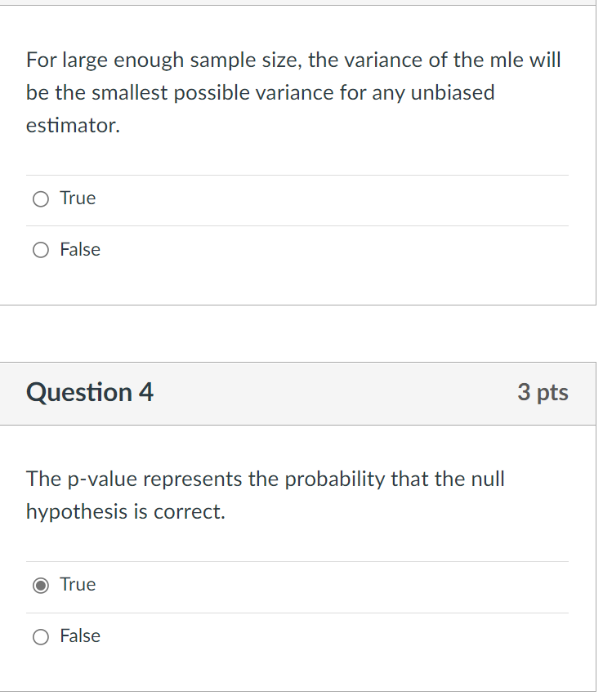The width and height of the screenshot is (603, 700).
Task: Select False for the mle variance question
Action: [x=41, y=249]
